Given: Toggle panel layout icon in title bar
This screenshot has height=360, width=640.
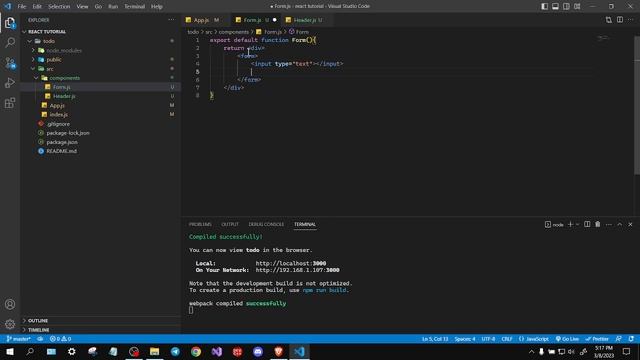Looking at the screenshot, I should (556, 7).
